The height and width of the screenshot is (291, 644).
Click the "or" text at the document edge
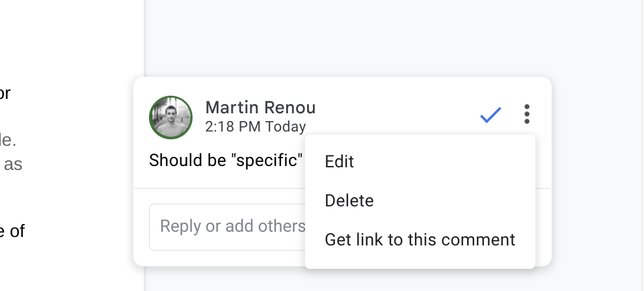pyautogui.click(x=5, y=93)
